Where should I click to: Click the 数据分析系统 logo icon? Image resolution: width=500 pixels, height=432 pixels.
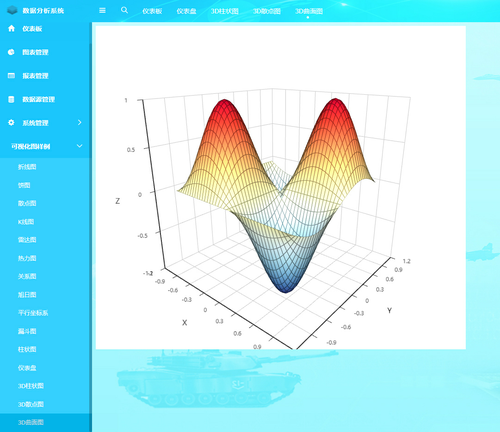(x=12, y=10)
